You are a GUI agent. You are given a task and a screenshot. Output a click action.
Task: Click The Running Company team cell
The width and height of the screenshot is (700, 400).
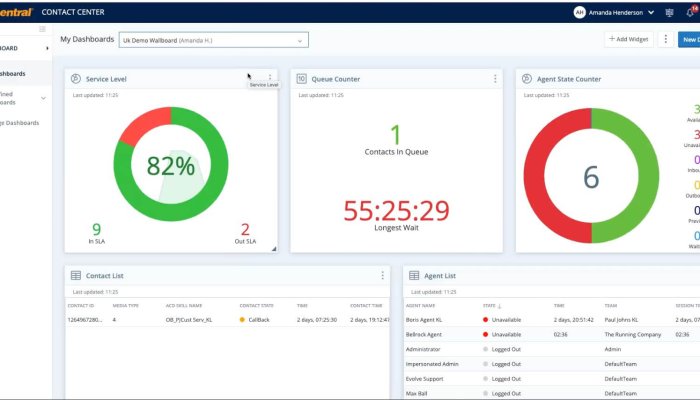click(633, 334)
